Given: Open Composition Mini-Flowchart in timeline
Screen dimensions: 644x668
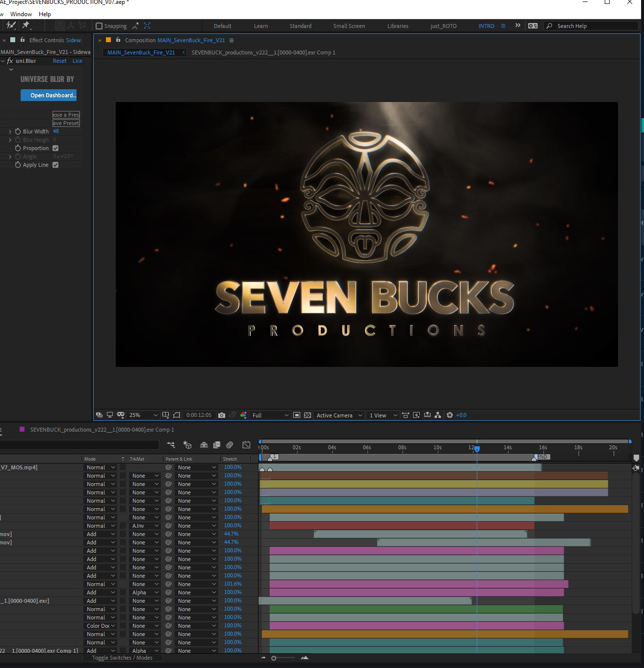Looking at the screenshot, I should pos(171,445).
